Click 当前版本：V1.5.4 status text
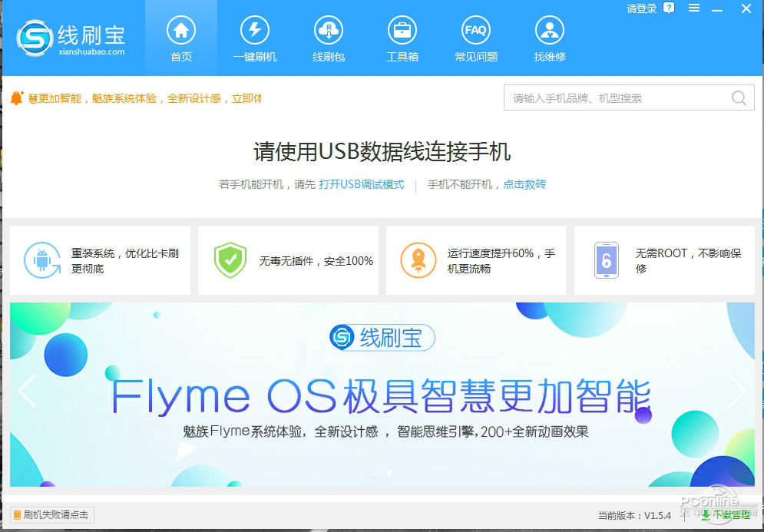764x532 pixels. pos(634,515)
